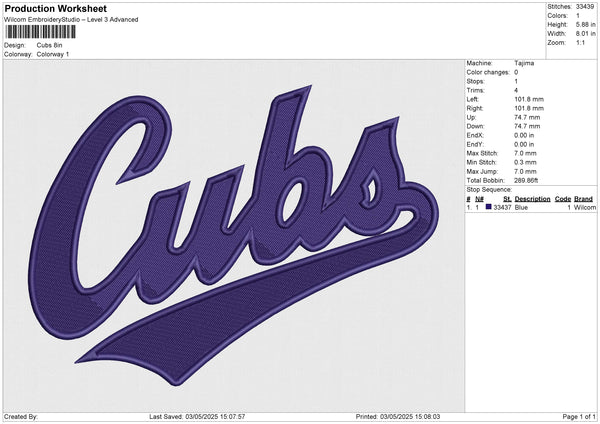Click the EndX value 0.00 in
Viewport: 600px width, 424px height.
[x=524, y=135]
